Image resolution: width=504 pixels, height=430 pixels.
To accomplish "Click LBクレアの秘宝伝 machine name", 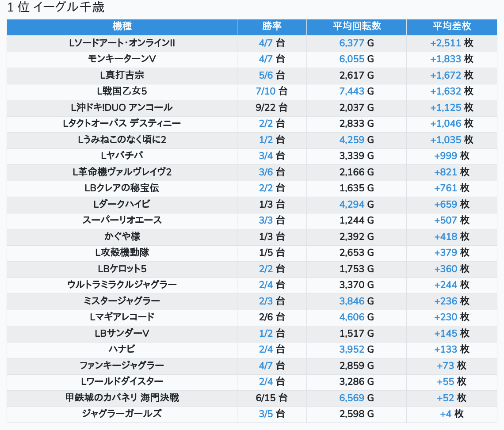I will [x=122, y=188].
